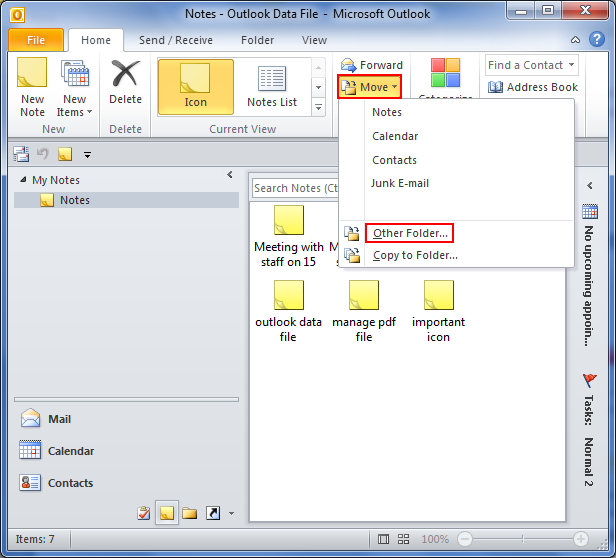Click the Tasks flag icon in To-Do Bar

click(590, 380)
